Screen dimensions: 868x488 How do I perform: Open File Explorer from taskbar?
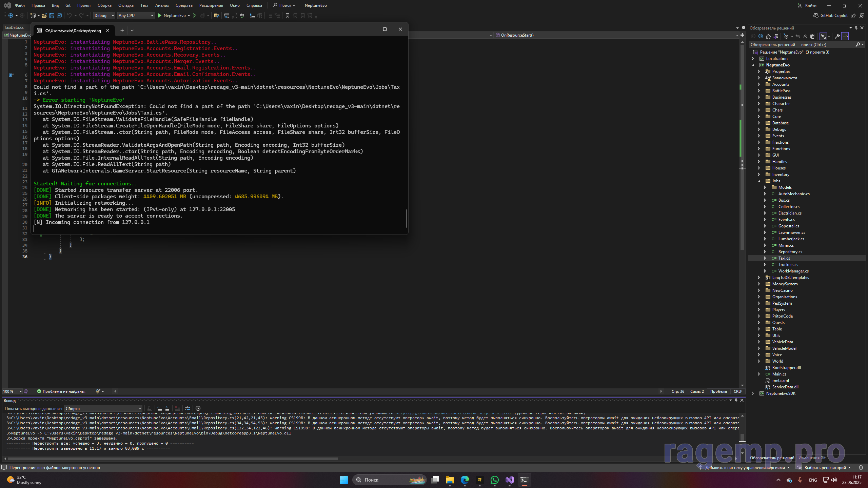pos(450,480)
